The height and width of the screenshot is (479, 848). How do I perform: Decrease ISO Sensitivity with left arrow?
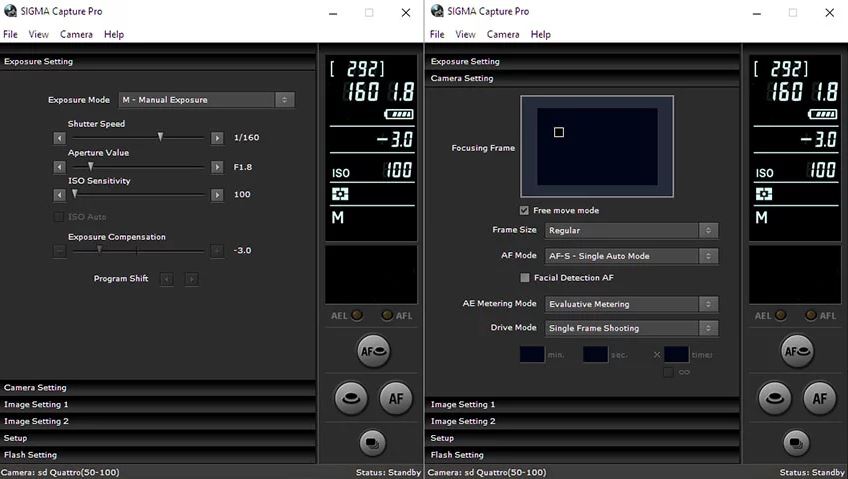59,195
